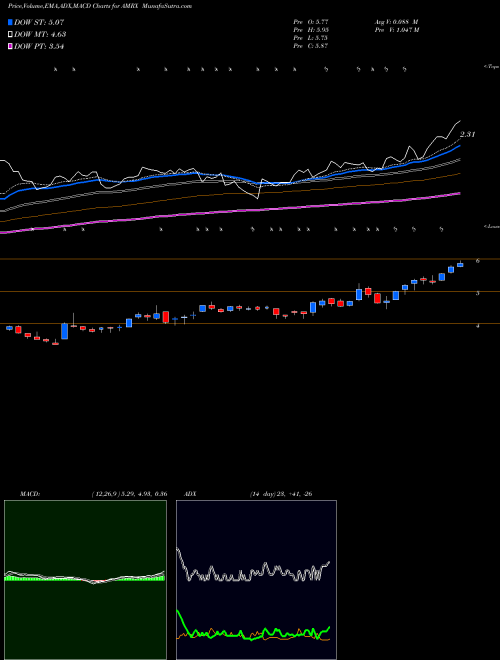Click the 2.31 label on the EMA chart
500x660 pixels.
coord(468,135)
